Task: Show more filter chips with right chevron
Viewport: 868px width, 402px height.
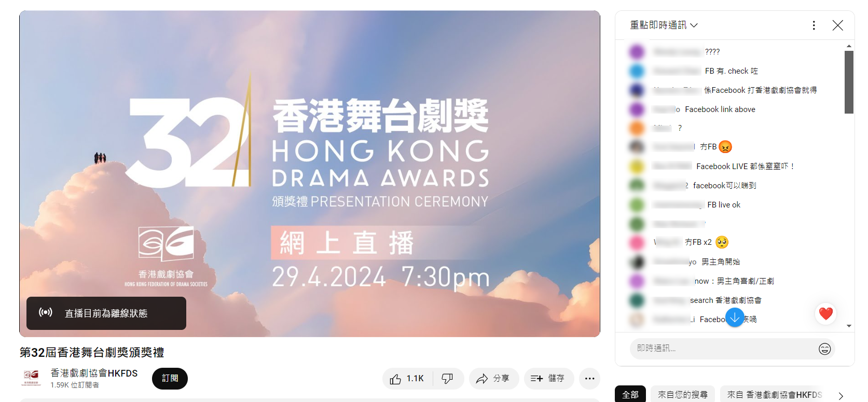Action: [841, 396]
